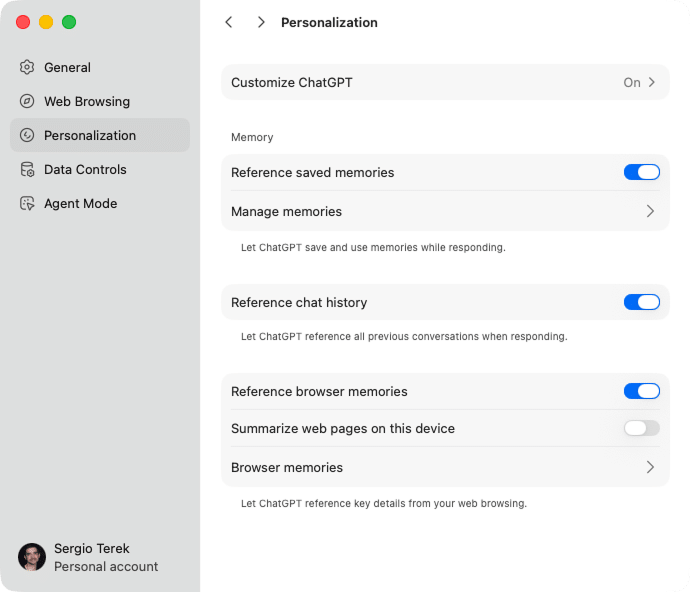Click the Agent Mode cursor icon
The width and height of the screenshot is (690, 592).
tap(27, 203)
